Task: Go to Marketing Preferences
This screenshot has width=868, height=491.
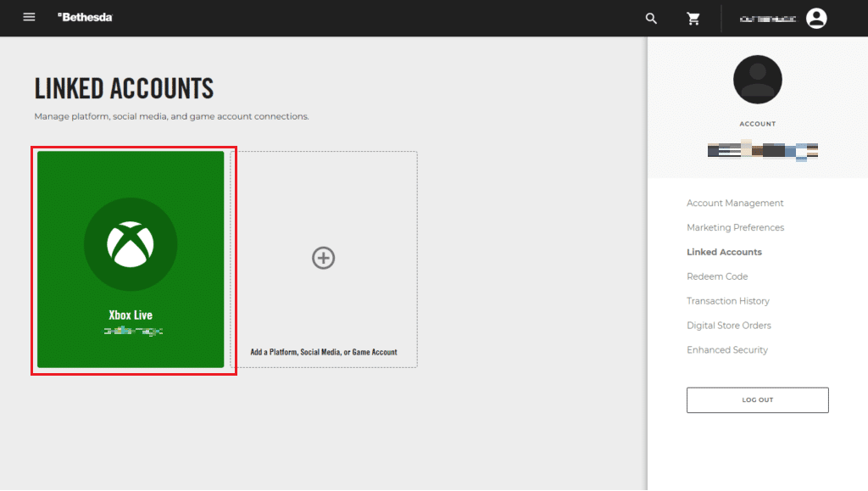Action: tap(735, 227)
